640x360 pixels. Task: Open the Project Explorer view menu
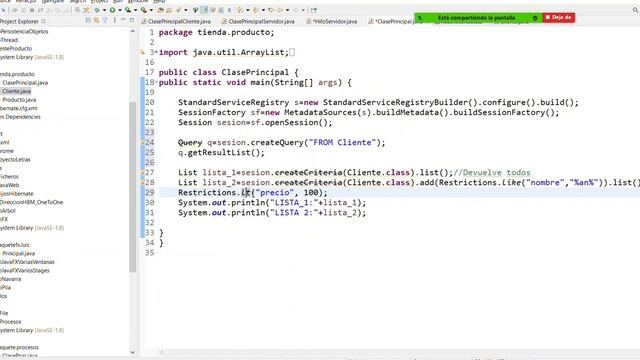(115, 20)
